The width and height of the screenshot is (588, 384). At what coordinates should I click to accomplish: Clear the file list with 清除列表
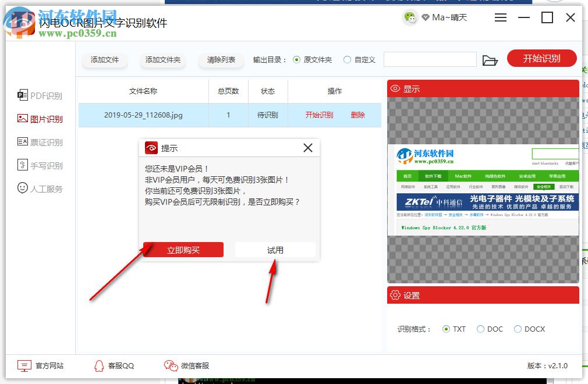click(x=221, y=59)
